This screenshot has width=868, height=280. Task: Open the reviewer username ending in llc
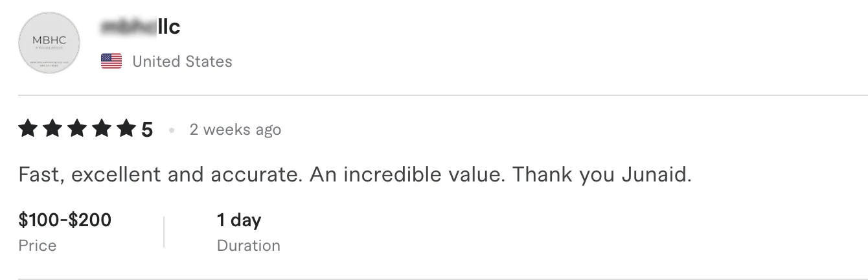pyautogui.click(x=141, y=27)
